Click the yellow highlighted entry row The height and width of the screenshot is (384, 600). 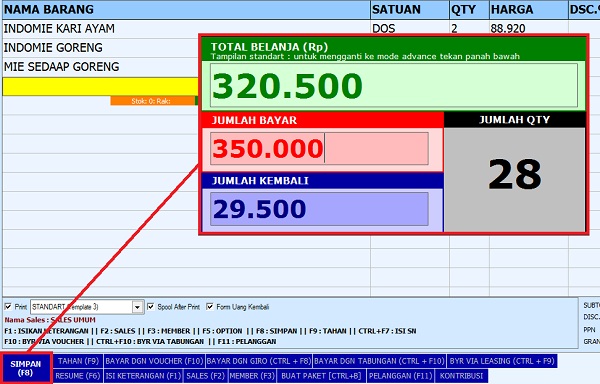(x=100, y=86)
